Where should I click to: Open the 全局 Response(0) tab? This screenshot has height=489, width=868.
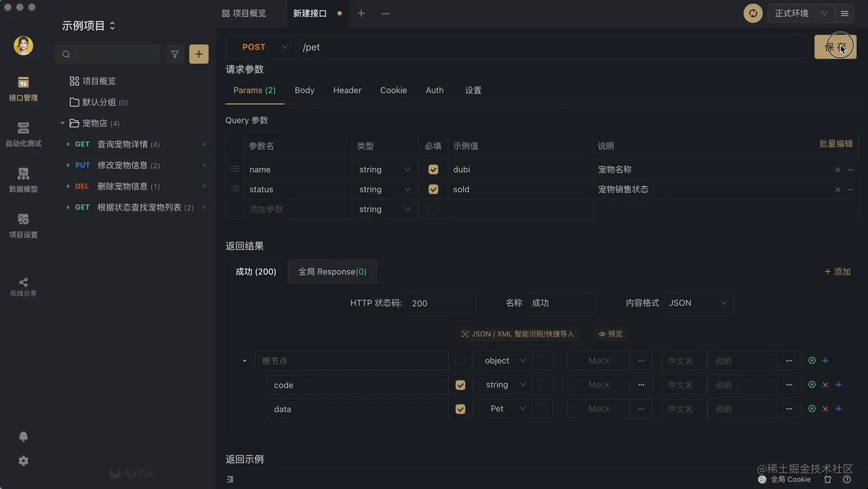332,272
